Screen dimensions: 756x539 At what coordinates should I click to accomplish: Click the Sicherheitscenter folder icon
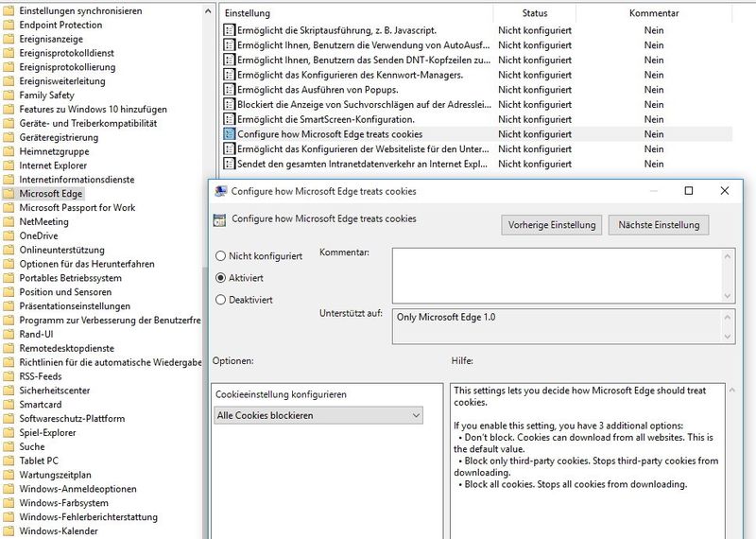click(x=9, y=391)
